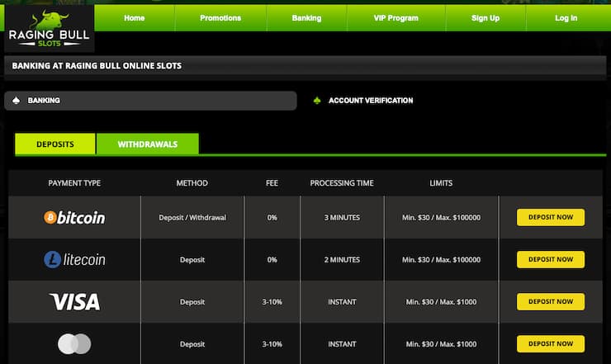The width and height of the screenshot is (611, 364).
Task: Click Deposit Now for Mastercard row
Action: click(551, 343)
